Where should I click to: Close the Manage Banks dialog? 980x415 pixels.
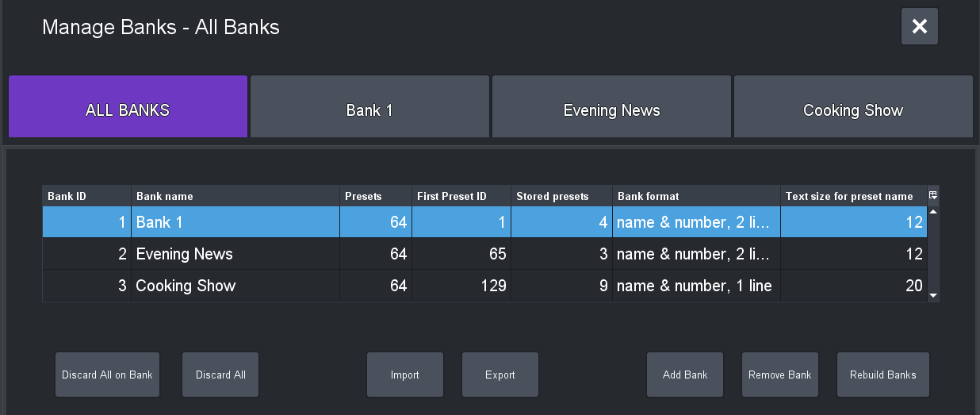pos(920,26)
